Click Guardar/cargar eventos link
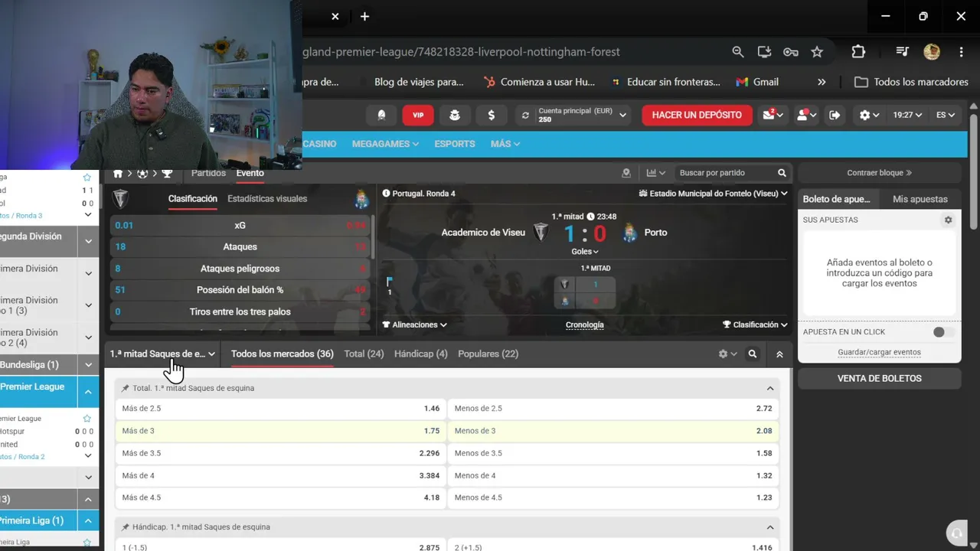 point(879,353)
